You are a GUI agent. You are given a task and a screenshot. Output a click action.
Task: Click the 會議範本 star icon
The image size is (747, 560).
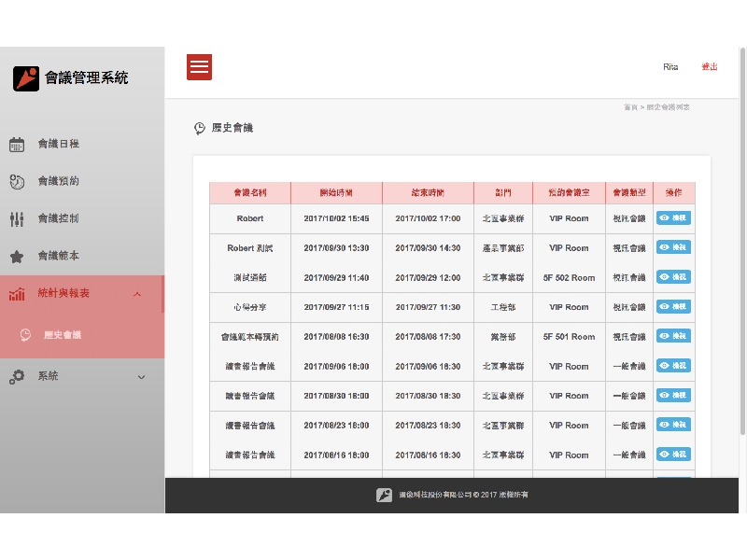17,256
